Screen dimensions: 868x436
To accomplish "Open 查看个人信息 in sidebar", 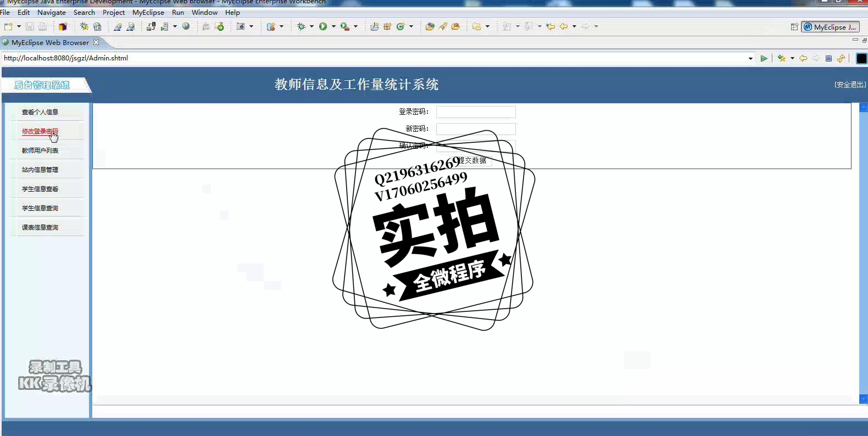I will [40, 112].
